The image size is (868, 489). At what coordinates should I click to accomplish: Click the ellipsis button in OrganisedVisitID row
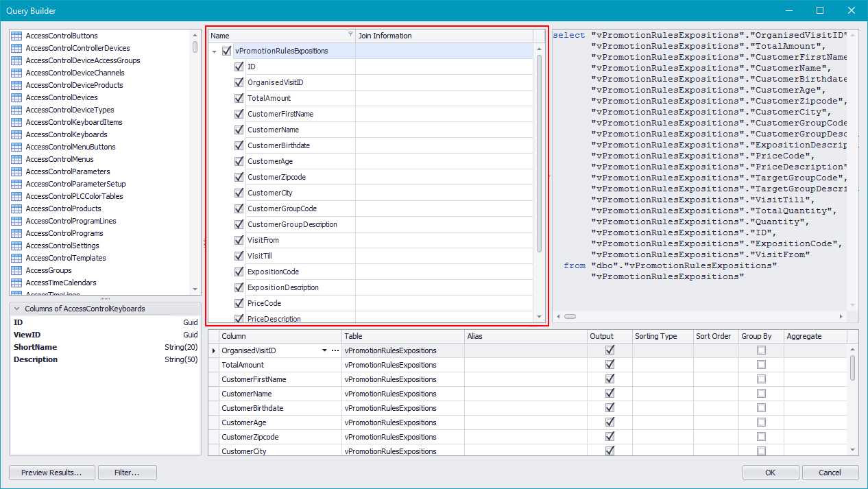coord(335,350)
